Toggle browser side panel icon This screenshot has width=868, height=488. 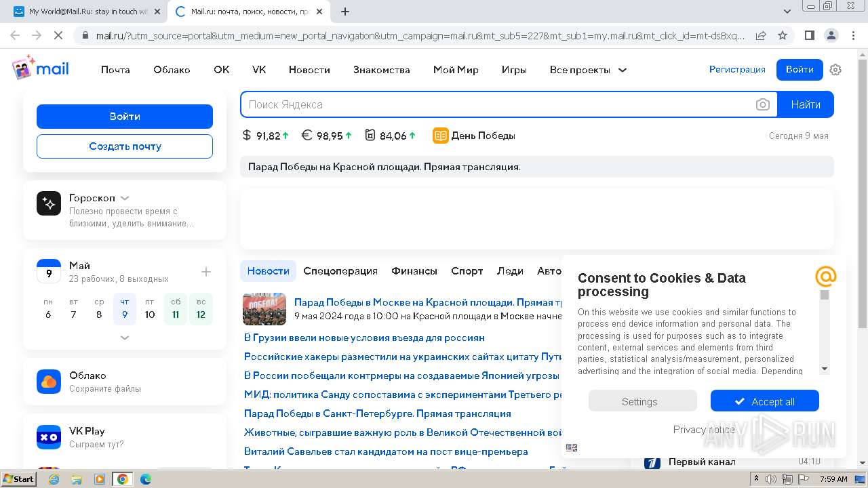[810, 35]
